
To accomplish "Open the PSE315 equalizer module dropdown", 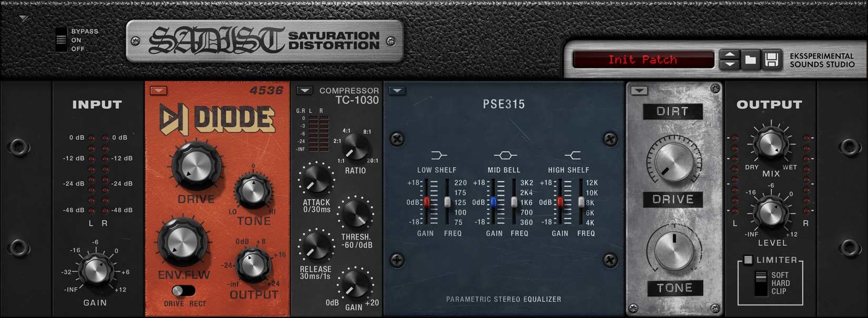I will (x=397, y=90).
